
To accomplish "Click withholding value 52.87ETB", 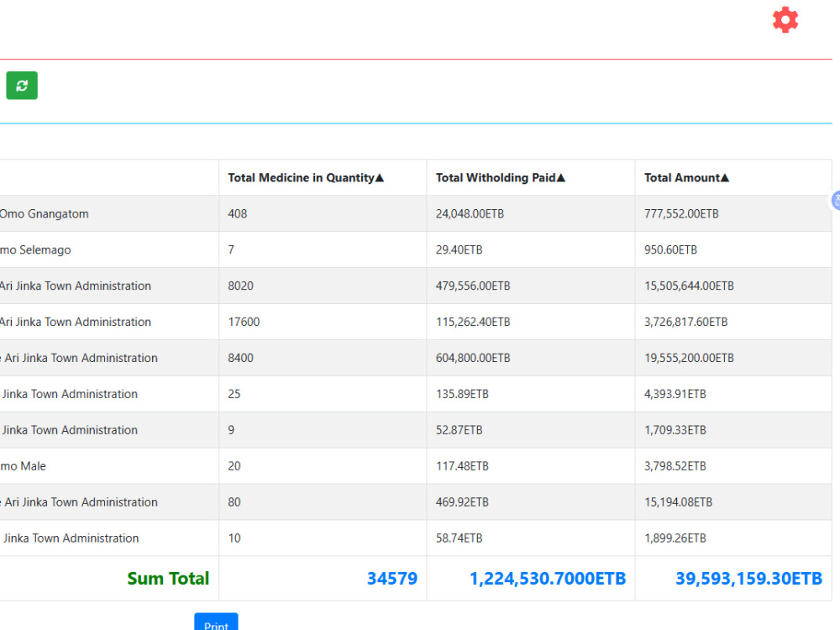I will (459, 430).
